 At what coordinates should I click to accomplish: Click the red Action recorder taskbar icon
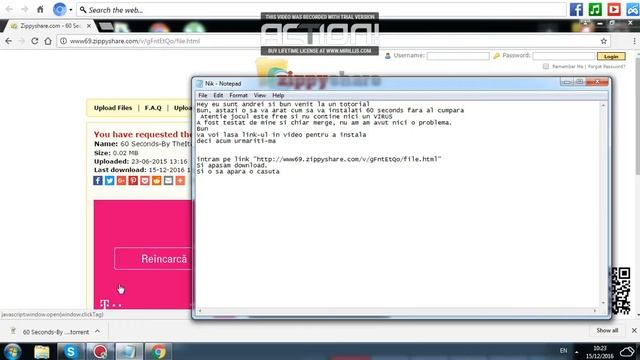point(100,351)
